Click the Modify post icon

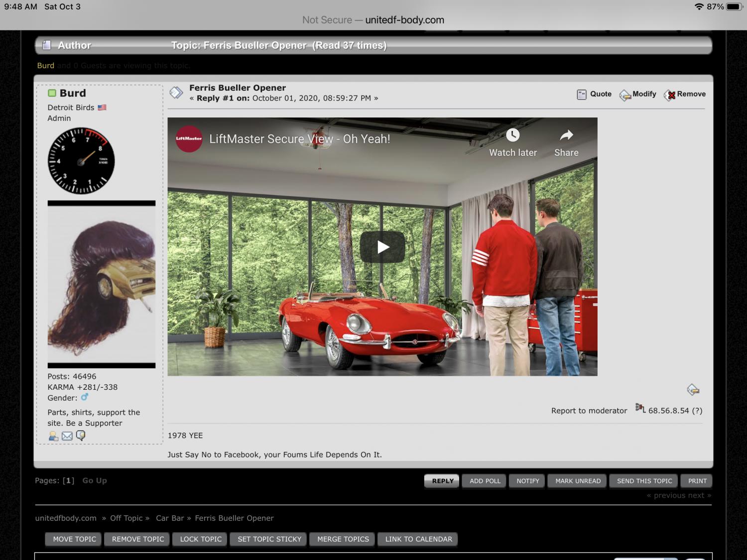(x=625, y=95)
